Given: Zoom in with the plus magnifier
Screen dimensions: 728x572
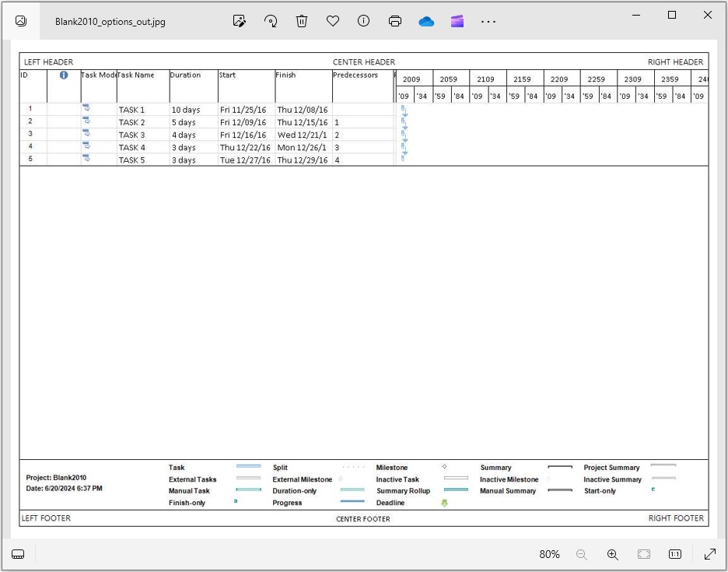Looking at the screenshot, I should 613,554.
